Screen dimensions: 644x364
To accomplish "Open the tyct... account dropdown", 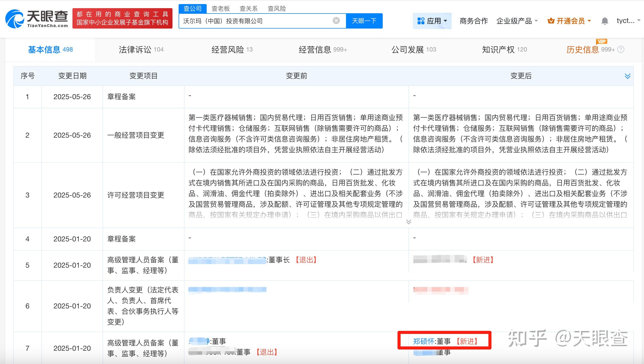I will point(628,21).
